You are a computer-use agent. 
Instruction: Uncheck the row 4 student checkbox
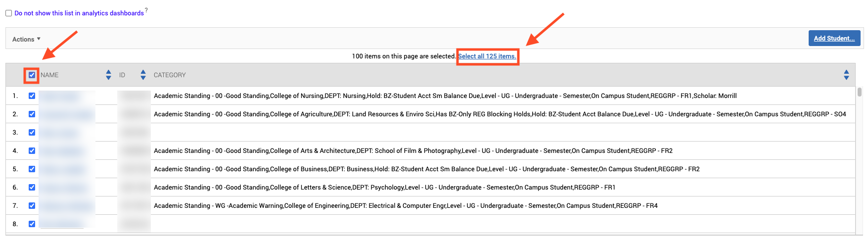tap(32, 151)
